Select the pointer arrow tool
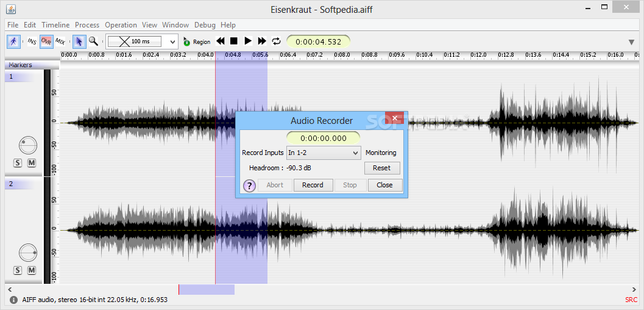The height and width of the screenshot is (310, 644). [x=79, y=41]
